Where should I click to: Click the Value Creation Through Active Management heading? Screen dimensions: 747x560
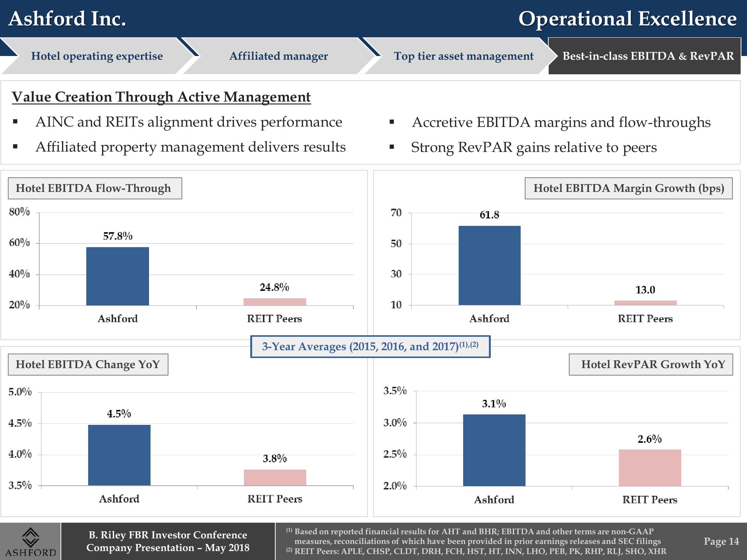(x=161, y=97)
